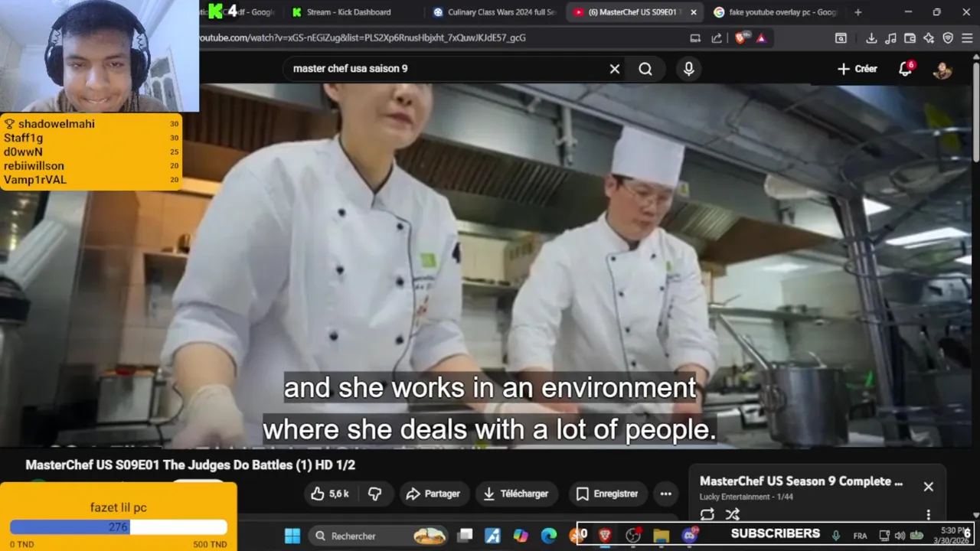Open Brave browser taskbar icon
Image resolution: width=980 pixels, height=551 pixels.
(x=605, y=536)
